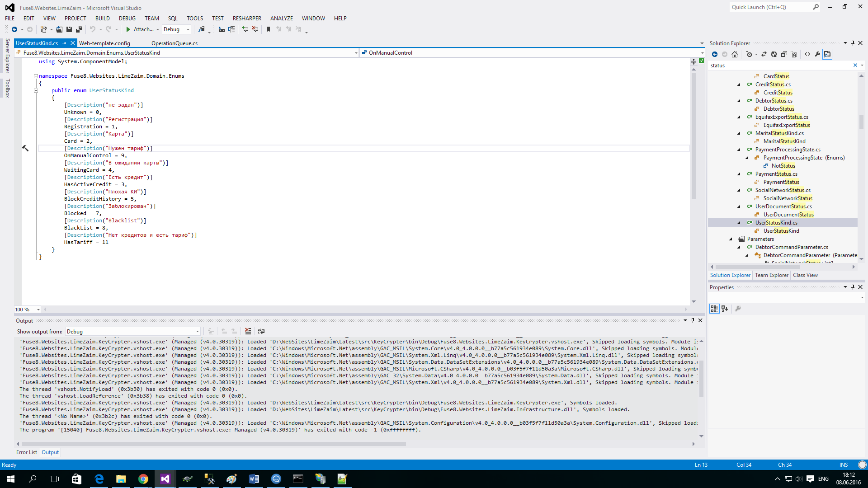This screenshot has height=488, width=868.
Task: Click Solution Explorer Home icon
Action: click(x=735, y=54)
